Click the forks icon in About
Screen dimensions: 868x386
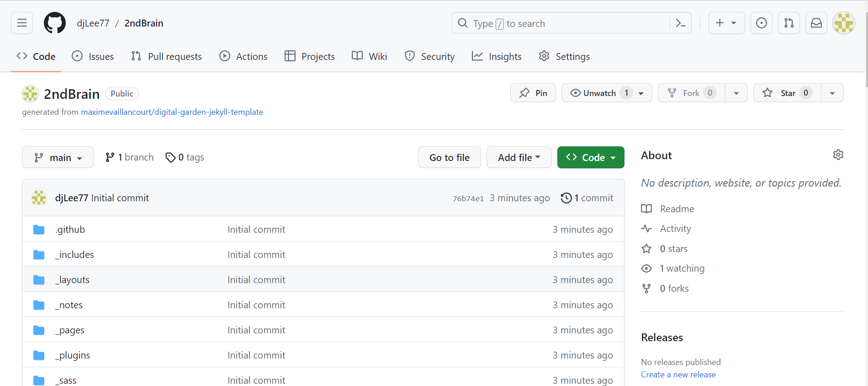click(x=646, y=289)
